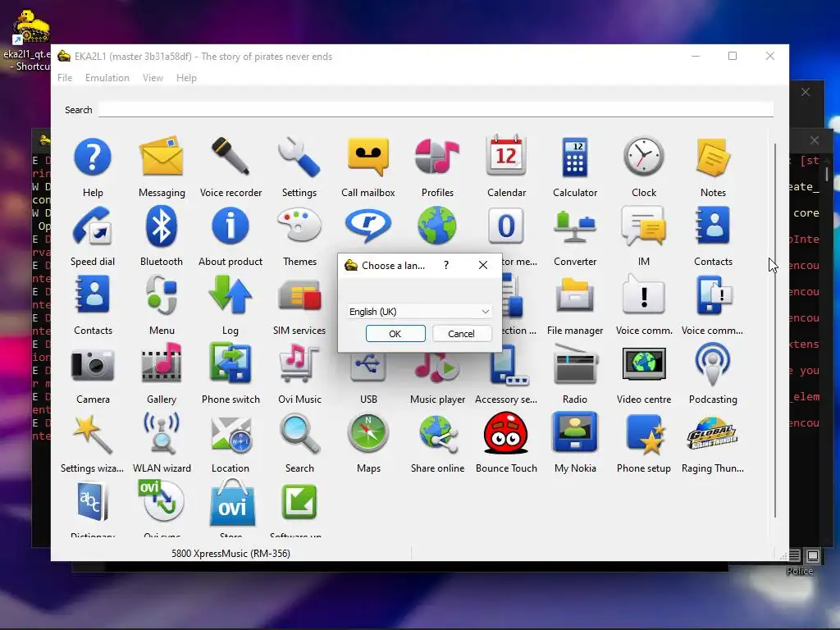The width and height of the screenshot is (840, 630).
Task: Open the Voice comm. icon beside File manager
Action: click(643, 294)
